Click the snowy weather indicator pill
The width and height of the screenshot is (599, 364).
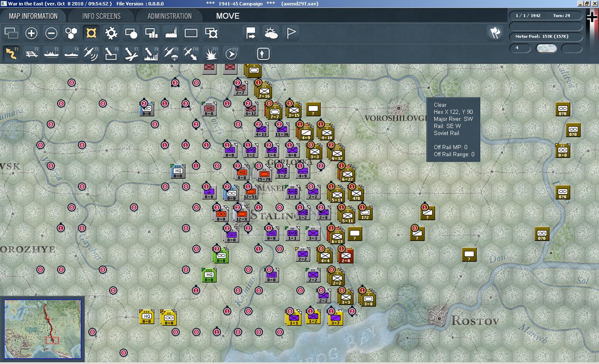point(547,48)
